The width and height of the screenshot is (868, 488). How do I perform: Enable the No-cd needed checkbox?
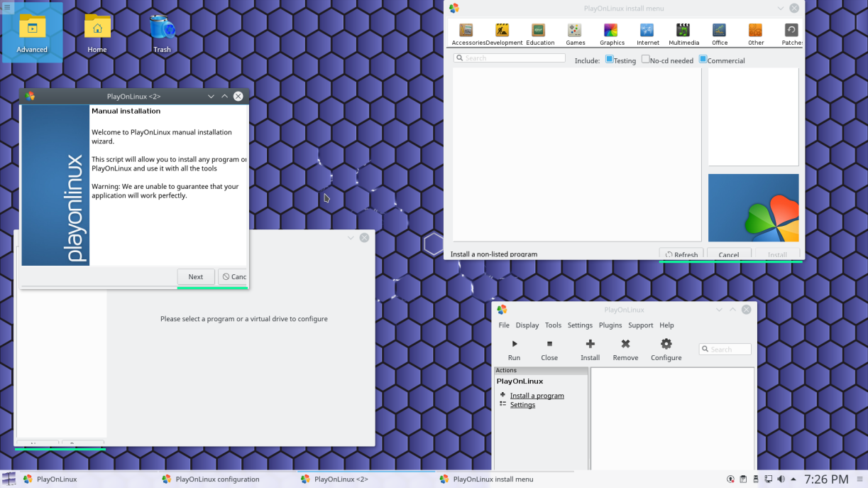click(645, 60)
